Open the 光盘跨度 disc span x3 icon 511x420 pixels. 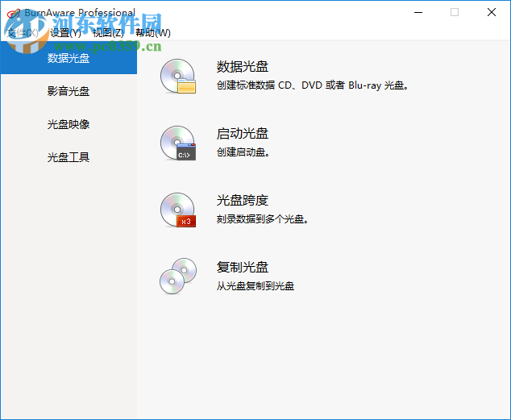(178, 210)
